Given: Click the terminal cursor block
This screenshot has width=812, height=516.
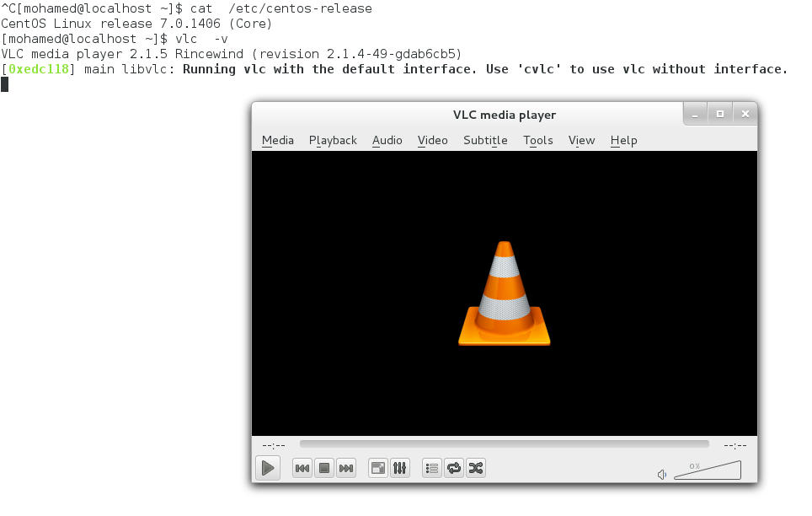Looking at the screenshot, I should click(x=5, y=84).
